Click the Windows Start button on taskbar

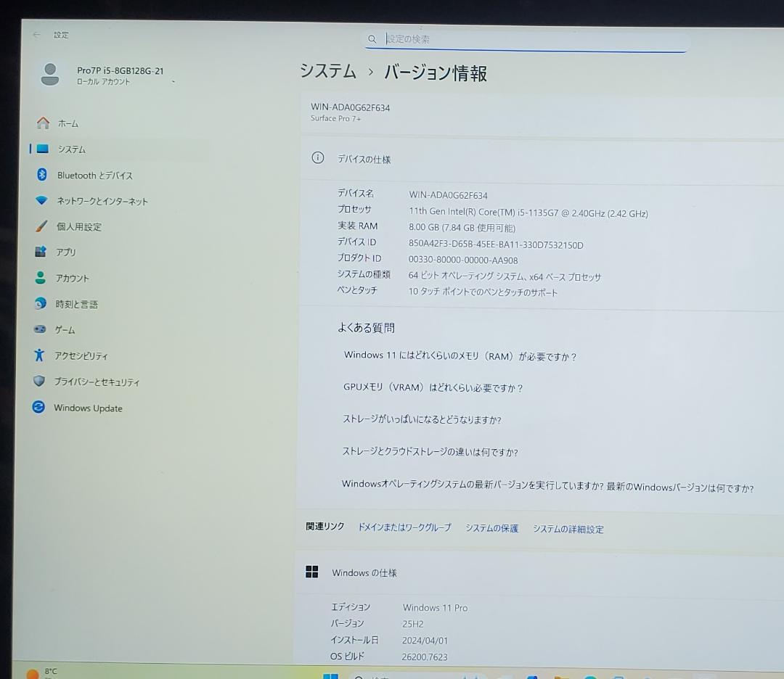[331, 676]
